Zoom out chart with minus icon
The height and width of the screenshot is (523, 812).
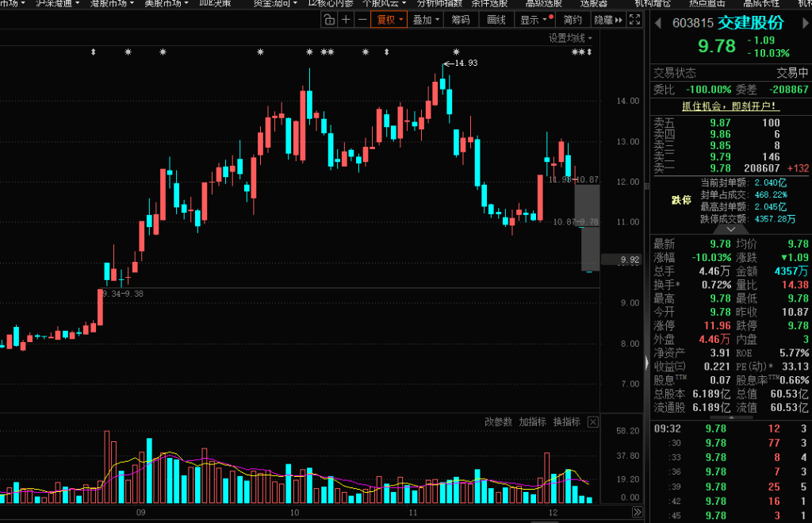click(362, 20)
